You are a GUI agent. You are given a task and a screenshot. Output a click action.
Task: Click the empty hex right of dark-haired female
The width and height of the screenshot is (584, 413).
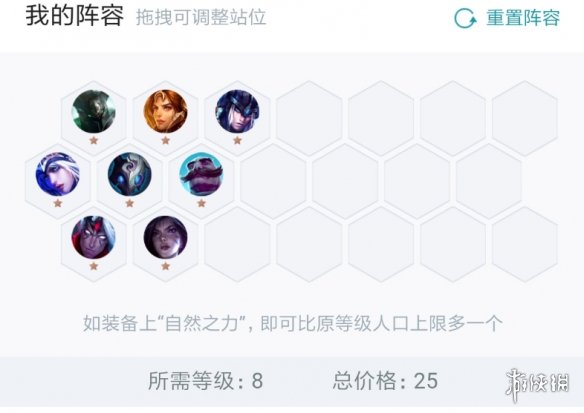pos(237,244)
